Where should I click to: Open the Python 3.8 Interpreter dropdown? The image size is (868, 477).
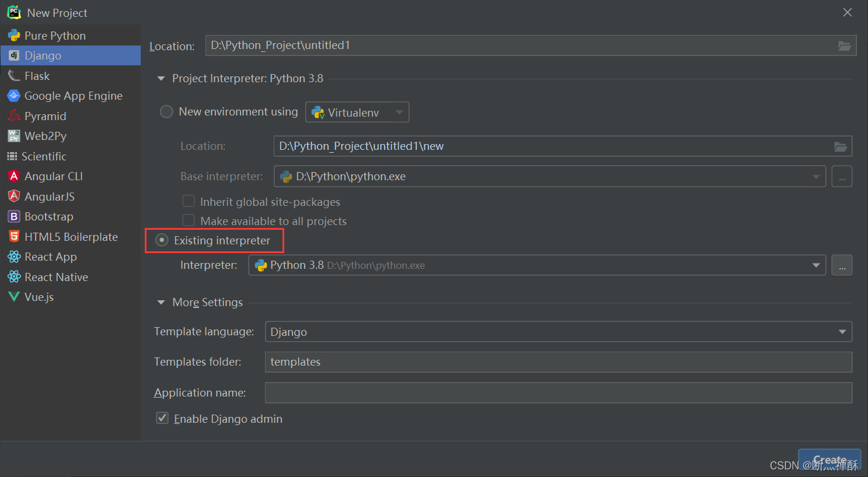[x=537, y=265]
